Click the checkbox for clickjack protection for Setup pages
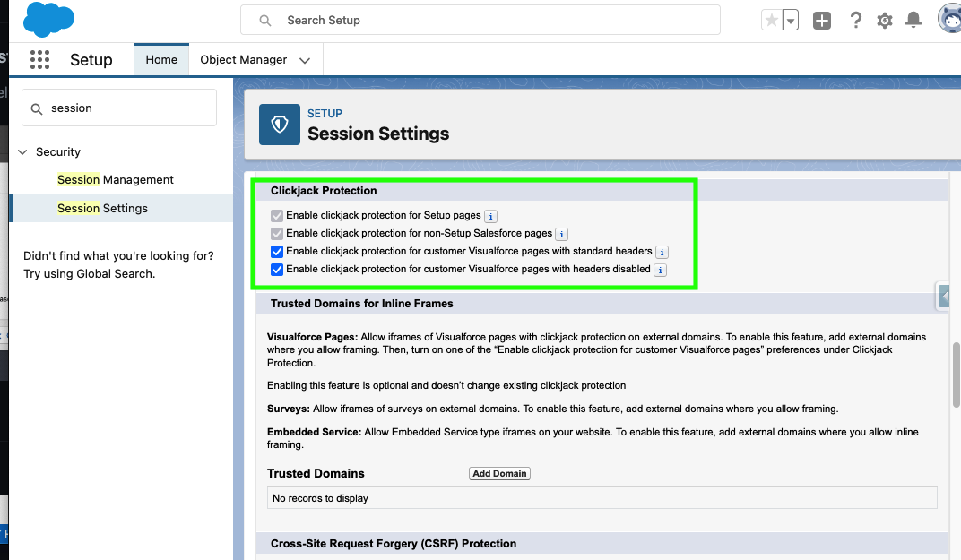The image size is (961, 560). pos(277,216)
